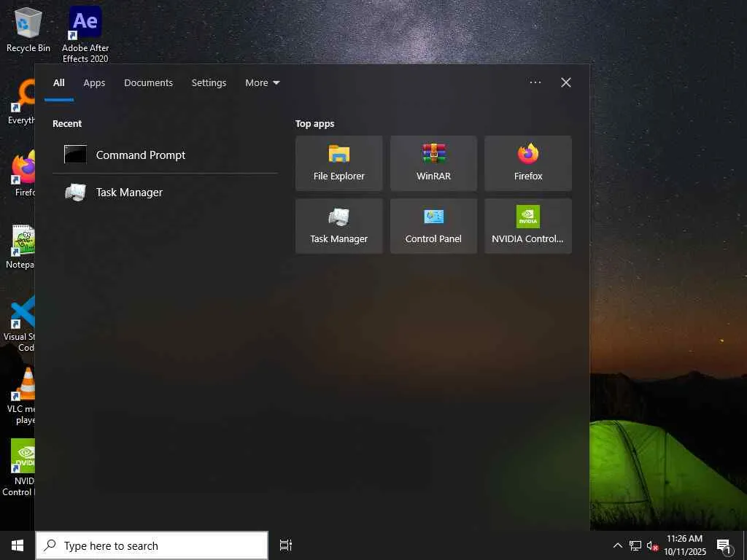This screenshot has height=560, width=747.
Task: Switch to the Apps search tab
Action: [x=94, y=83]
